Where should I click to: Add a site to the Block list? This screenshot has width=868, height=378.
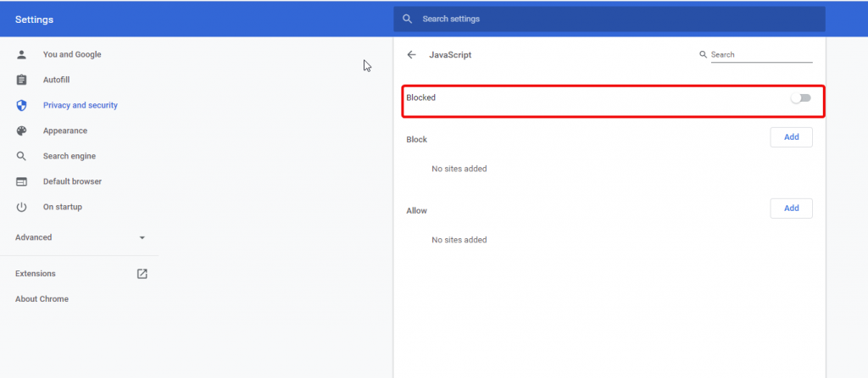click(791, 137)
